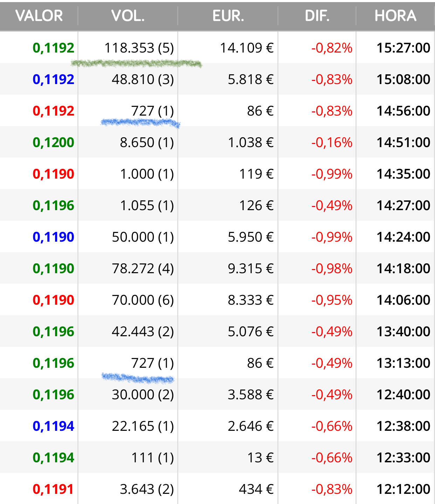Click volume 50.000 (1)
The image size is (435, 504).
[x=143, y=237]
